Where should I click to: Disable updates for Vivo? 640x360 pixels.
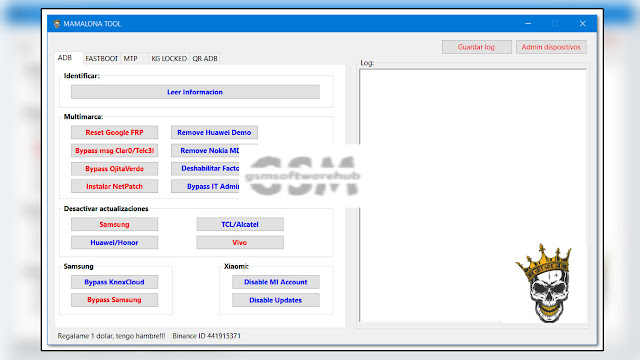coord(240,242)
